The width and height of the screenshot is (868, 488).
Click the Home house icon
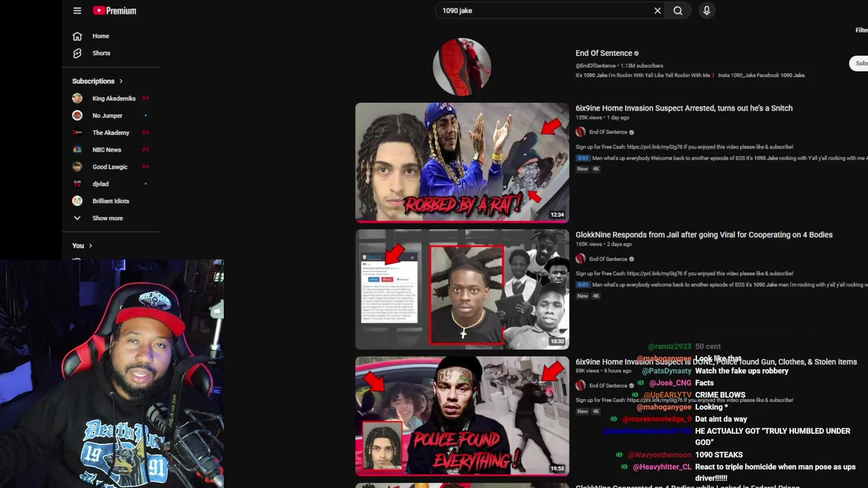(77, 36)
